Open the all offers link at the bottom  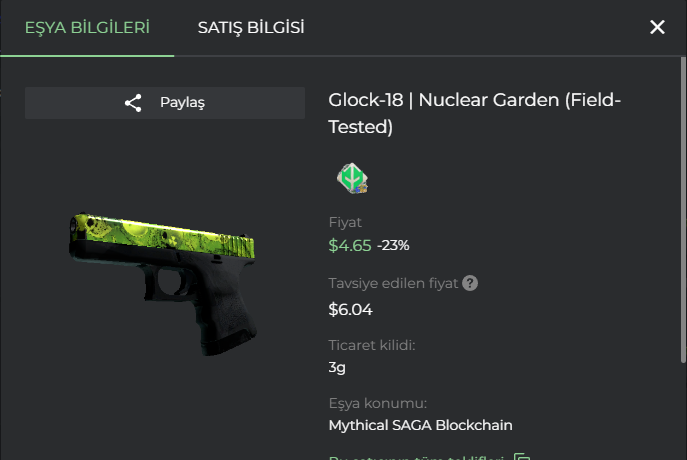[x=416, y=457]
